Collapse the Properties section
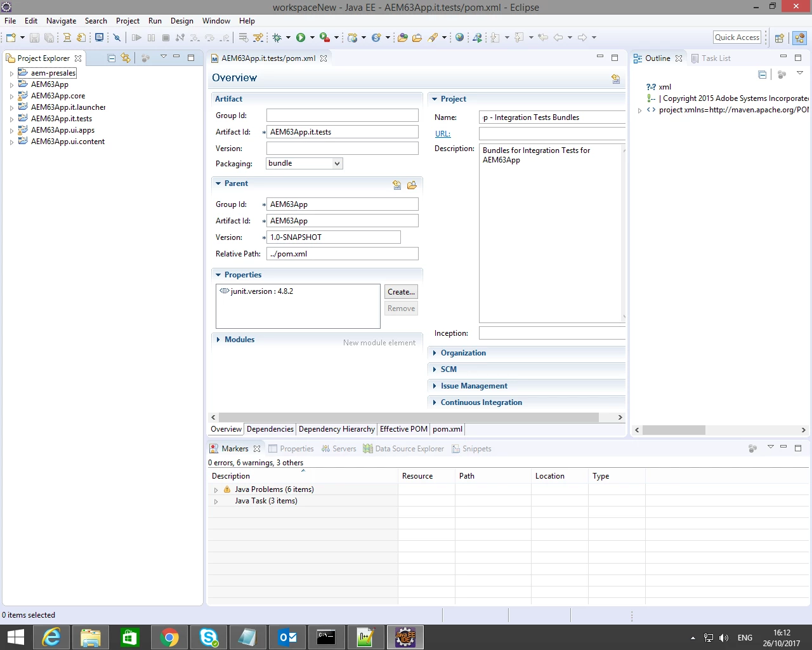Viewport: 812px width, 650px height. 218,275
